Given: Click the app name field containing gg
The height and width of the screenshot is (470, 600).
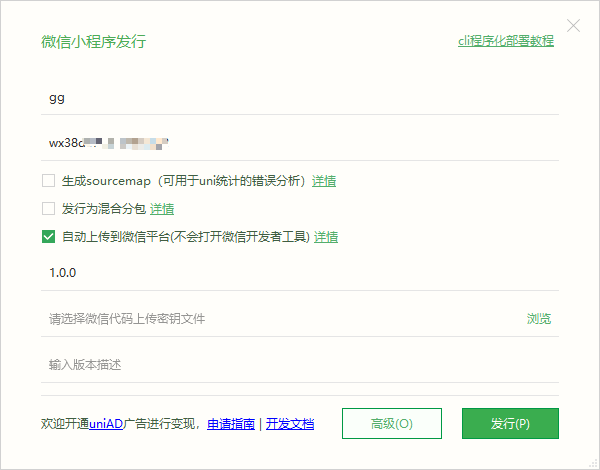Looking at the screenshot, I should coord(300,99).
